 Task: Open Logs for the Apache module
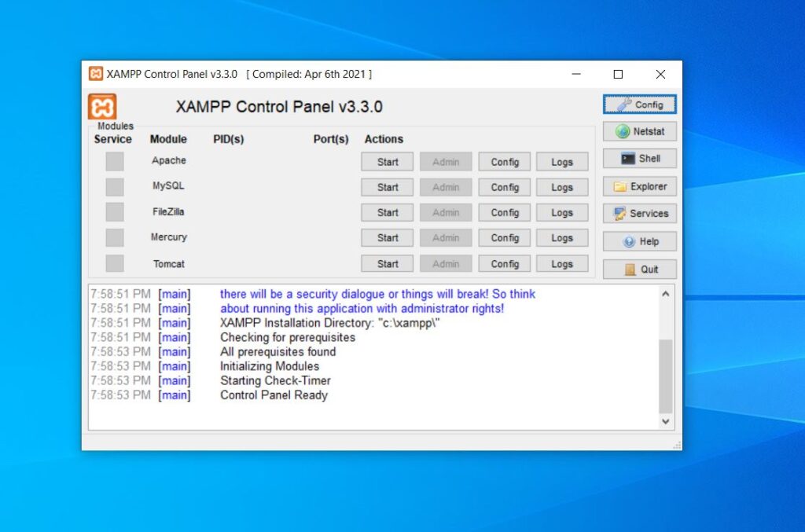562,162
